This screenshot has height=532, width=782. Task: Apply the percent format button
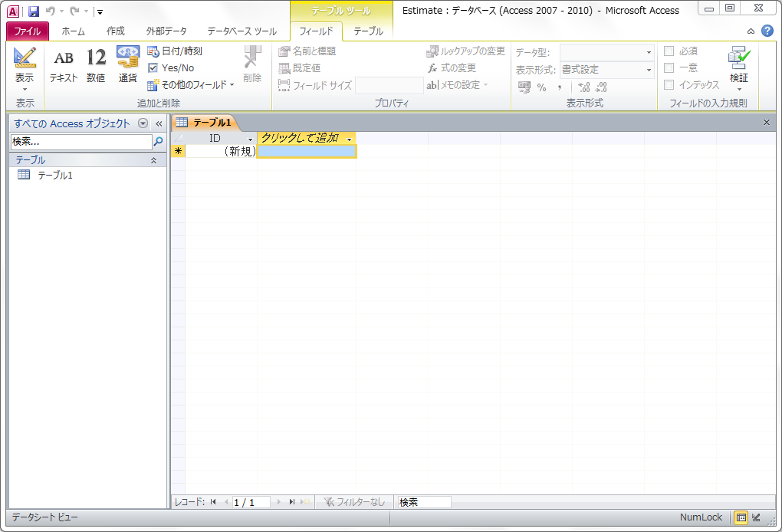pyautogui.click(x=541, y=87)
